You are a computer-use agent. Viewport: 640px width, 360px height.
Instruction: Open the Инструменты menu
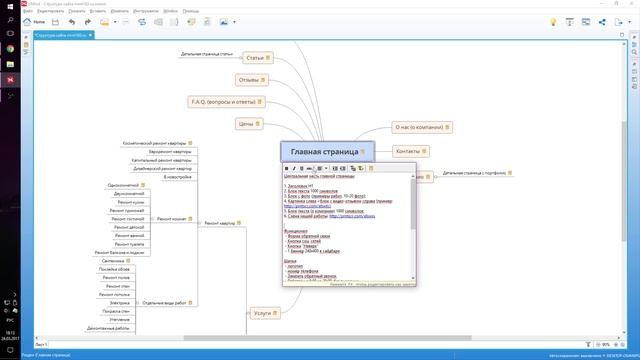coord(146,11)
